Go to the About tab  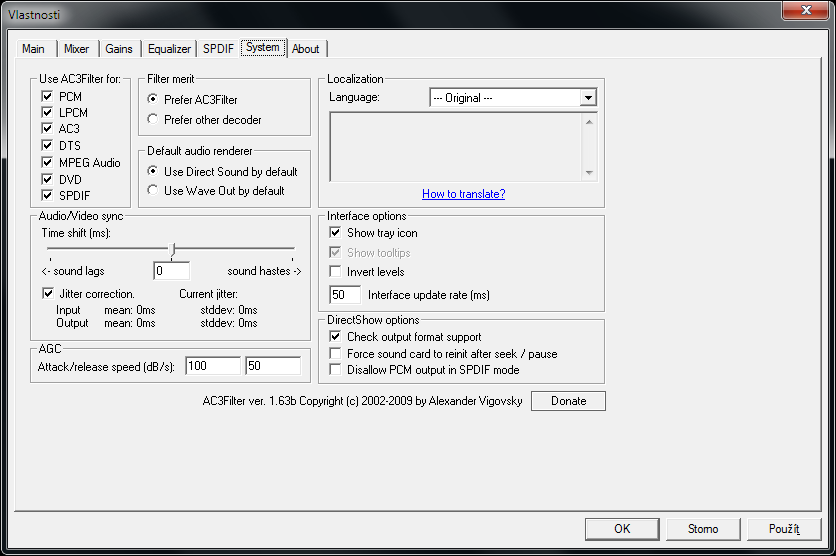click(x=306, y=49)
